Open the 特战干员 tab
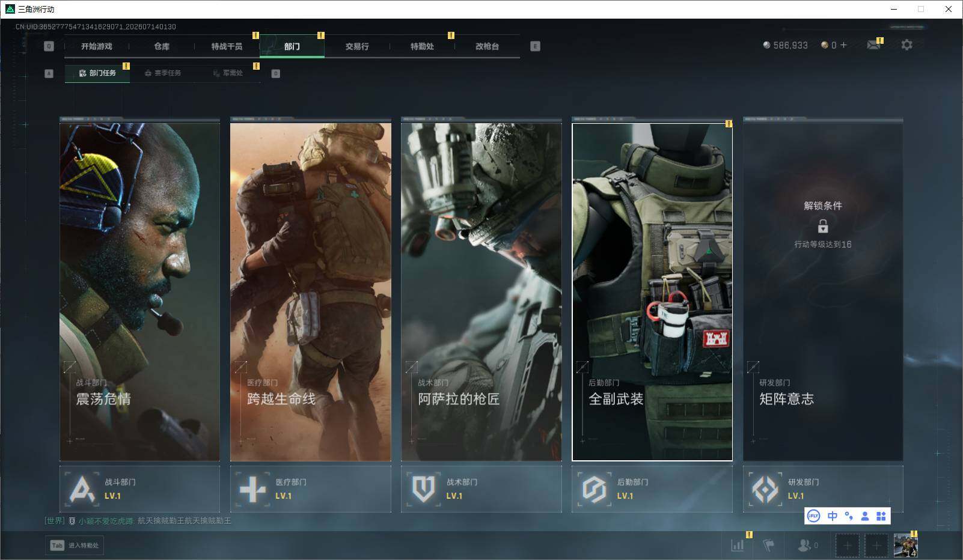 point(227,46)
